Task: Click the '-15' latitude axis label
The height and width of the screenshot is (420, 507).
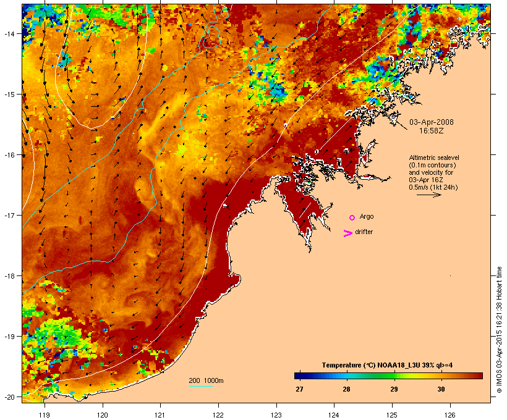Action: (x=9, y=94)
